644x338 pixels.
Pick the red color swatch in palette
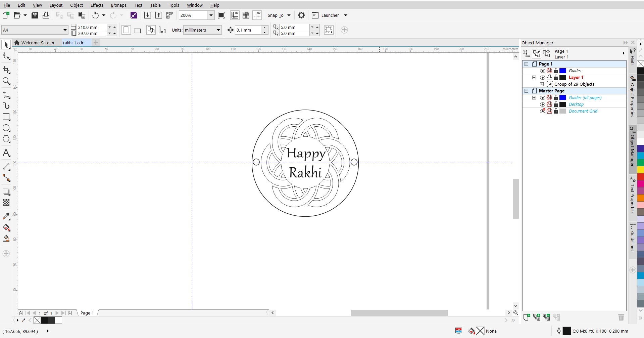click(641, 177)
